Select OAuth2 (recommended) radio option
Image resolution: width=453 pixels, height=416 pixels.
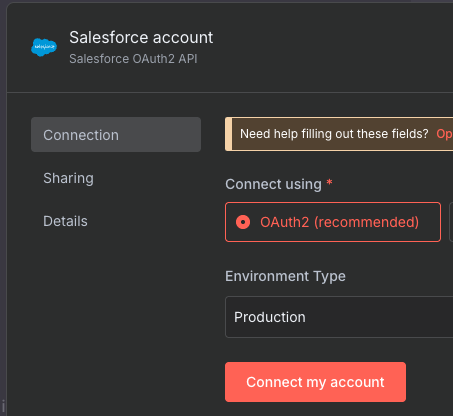tap(333, 222)
